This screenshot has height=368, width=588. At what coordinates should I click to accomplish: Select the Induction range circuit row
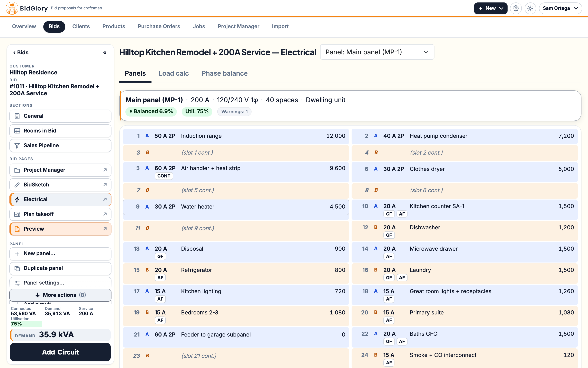point(236,136)
